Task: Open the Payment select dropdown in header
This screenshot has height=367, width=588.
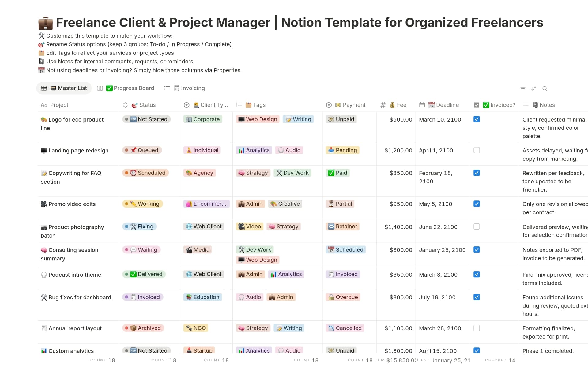Action: pos(329,105)
